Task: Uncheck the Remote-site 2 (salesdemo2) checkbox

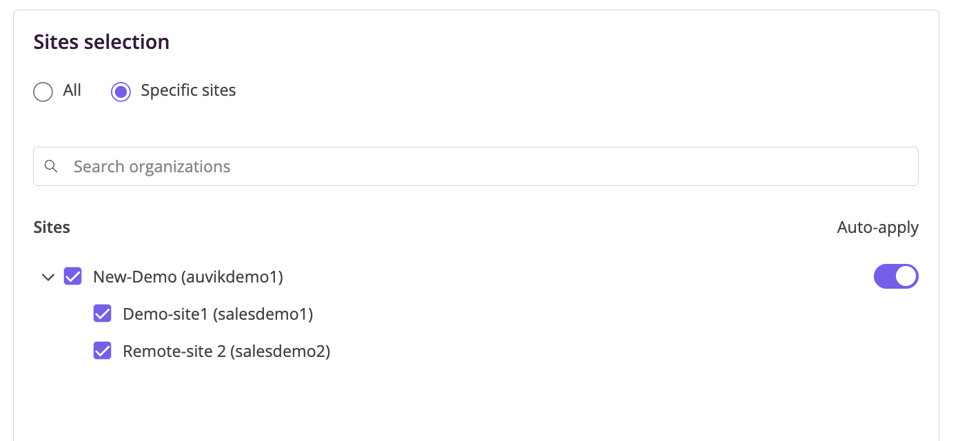Action: [x=102, y=351]
